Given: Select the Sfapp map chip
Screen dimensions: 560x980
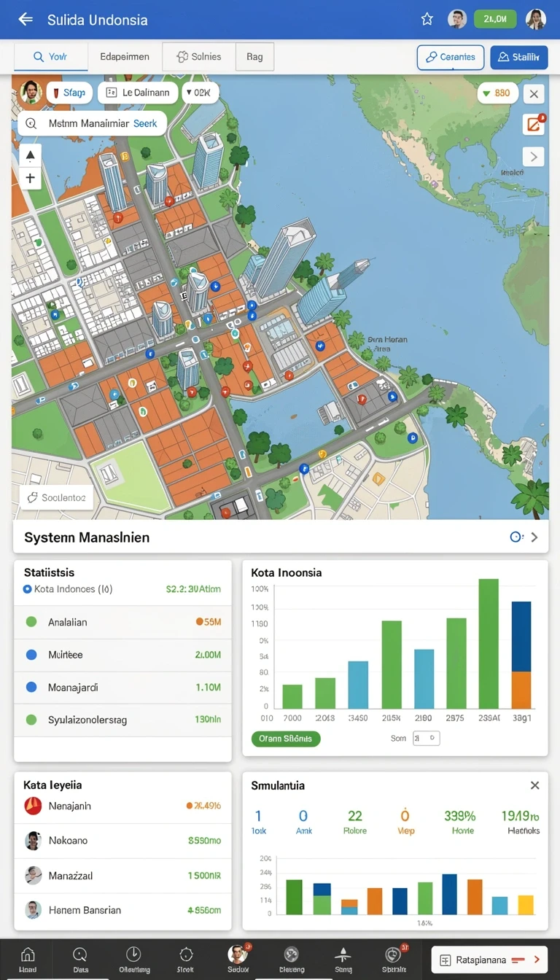Looking at the screenshot, I should [70, 93].
